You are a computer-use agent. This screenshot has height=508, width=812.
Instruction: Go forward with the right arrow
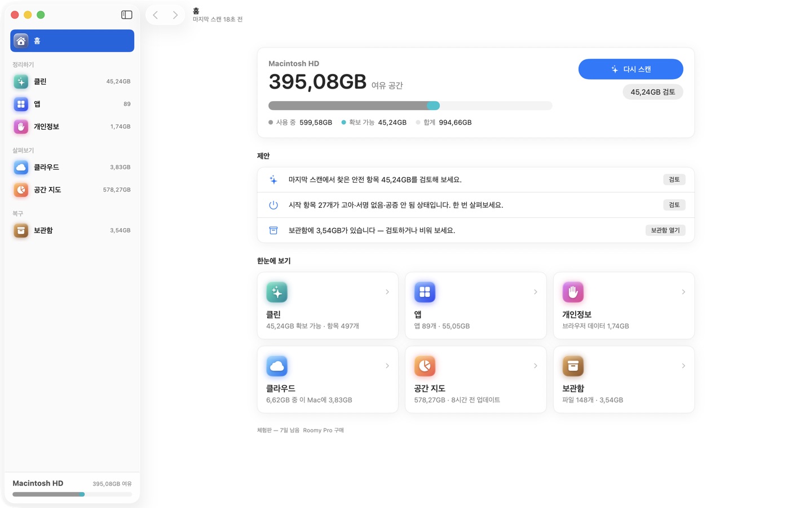point(175,15)
